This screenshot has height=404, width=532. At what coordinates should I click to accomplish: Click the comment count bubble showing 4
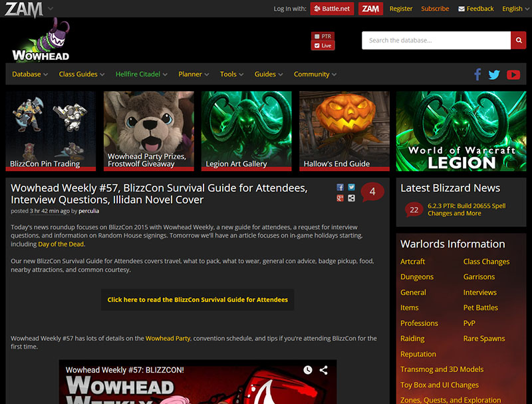pyautogui.click(x=372, y=191)
